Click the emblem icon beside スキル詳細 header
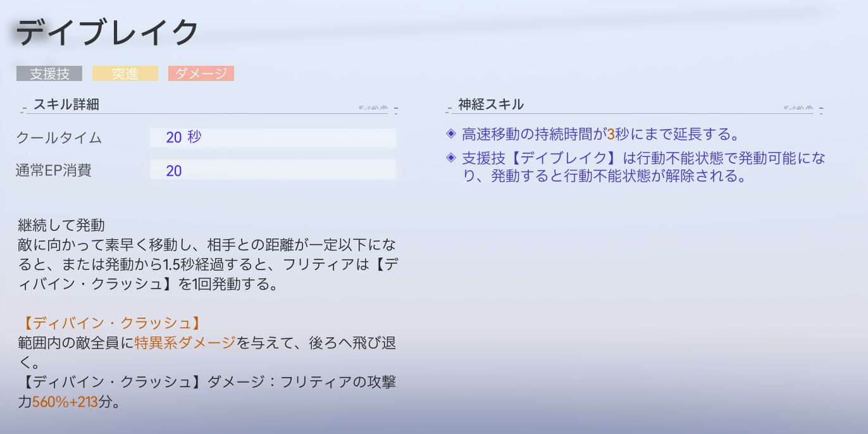Image resolution: width=868 pixels, height=434 pixels. (x=373, y=108)
